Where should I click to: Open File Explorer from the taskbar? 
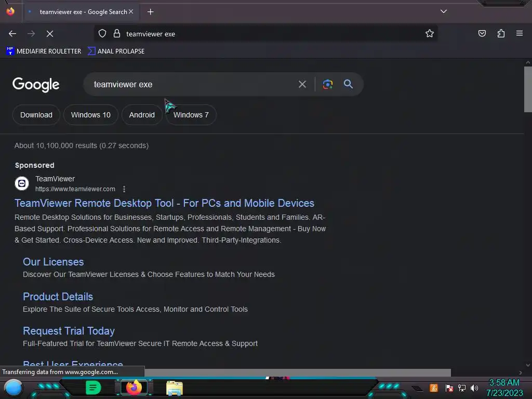pos(175,388)
